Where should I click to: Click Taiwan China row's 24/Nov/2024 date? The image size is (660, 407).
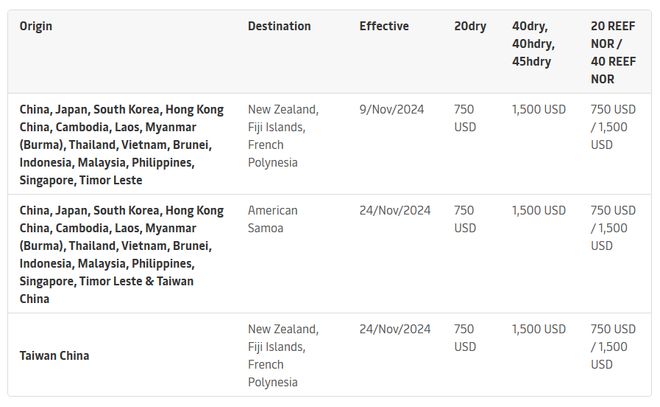click(395, 328)
